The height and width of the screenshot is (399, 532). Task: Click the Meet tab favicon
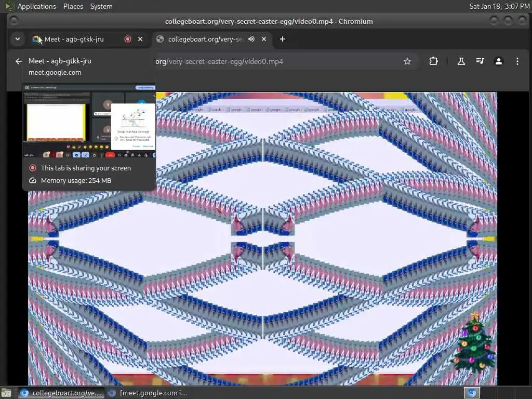pyautogui.click(x=35, y=39)
